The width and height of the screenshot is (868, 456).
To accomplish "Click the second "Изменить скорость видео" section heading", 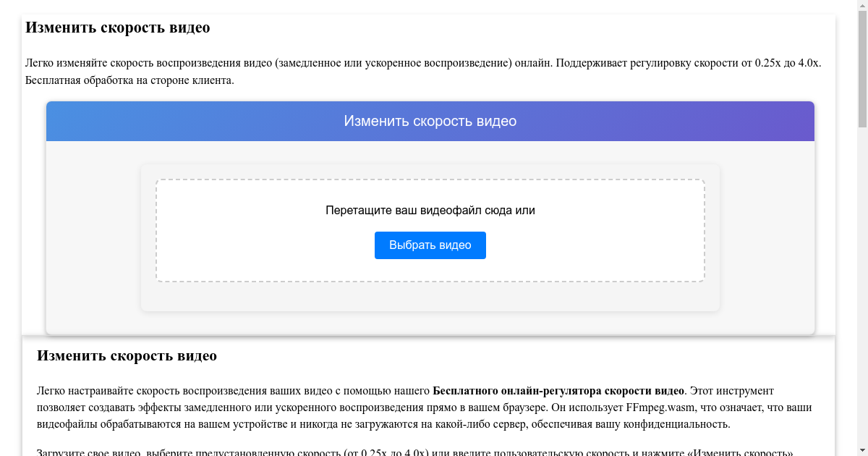I will pos(127,355).
